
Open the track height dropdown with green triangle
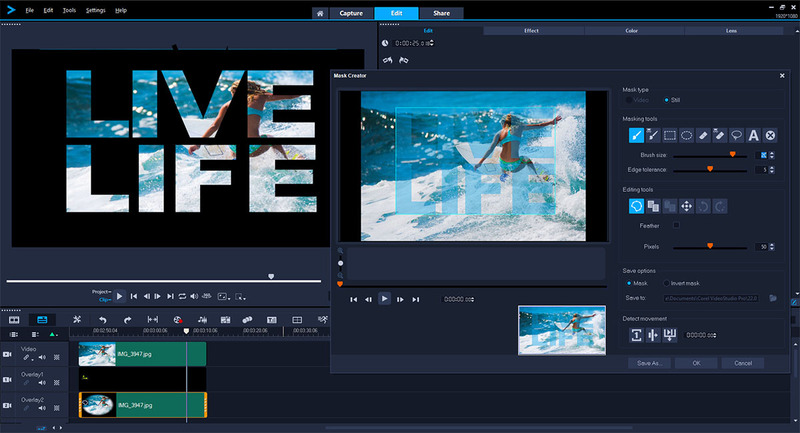[53, 335]
